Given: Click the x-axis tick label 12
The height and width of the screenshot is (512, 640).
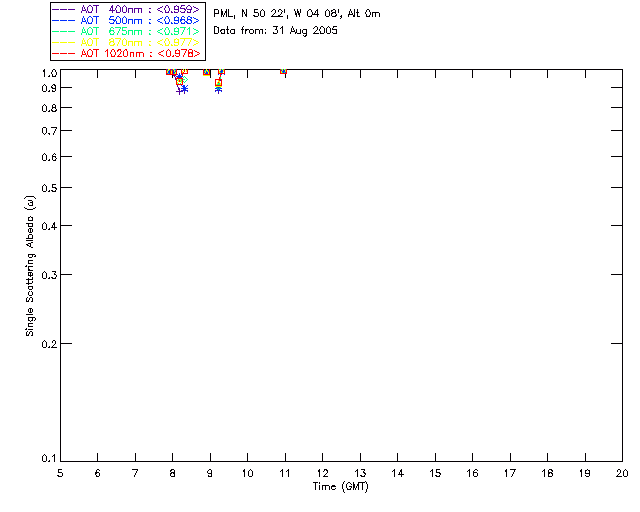Looking at the screenshot, I should (x=322, y=473).
